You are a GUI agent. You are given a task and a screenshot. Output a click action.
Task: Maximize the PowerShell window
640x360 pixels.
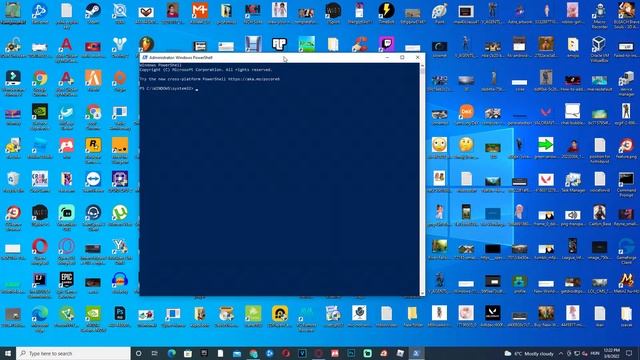[402, 58]
